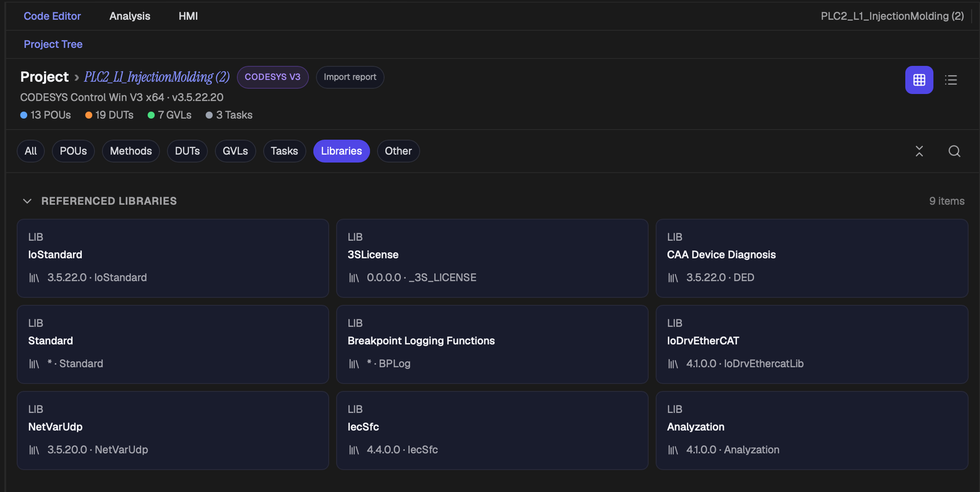
Task: Click the Analyzation card's library icon
Action: [x=673, y=450]
